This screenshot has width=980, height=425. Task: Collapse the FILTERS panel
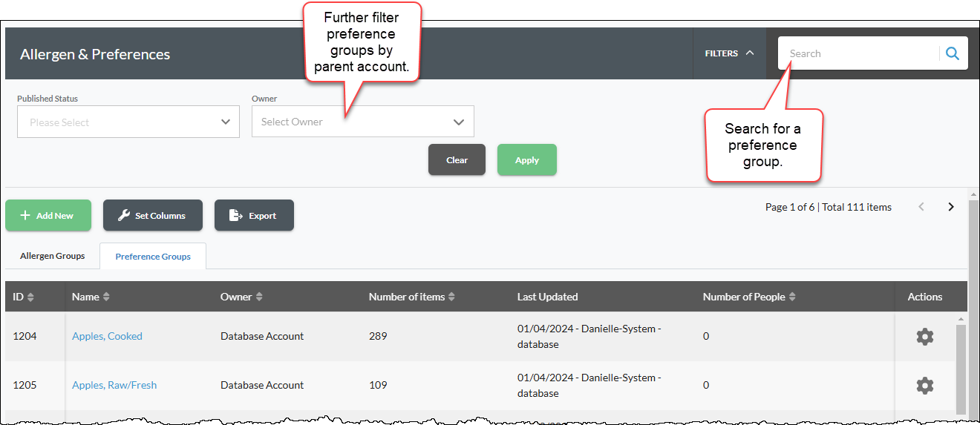click(729, 53)
